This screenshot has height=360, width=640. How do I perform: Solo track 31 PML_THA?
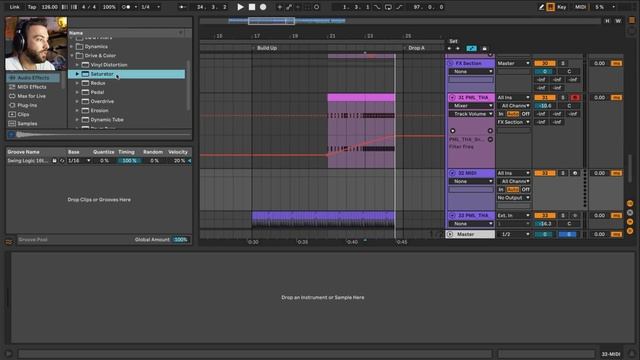click(x=563, y=98)
